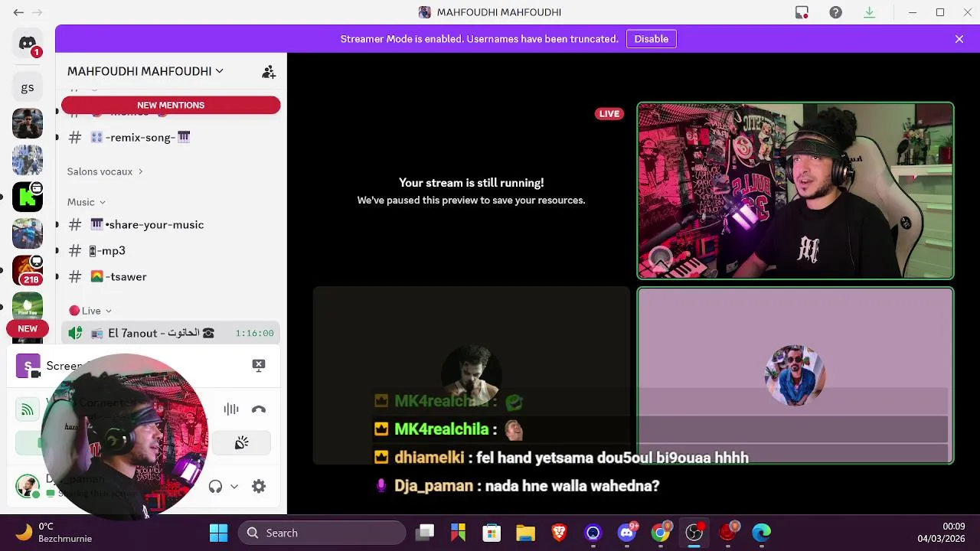
Task: Open the 'gs' server in sidebar
Action: point(28,87)
